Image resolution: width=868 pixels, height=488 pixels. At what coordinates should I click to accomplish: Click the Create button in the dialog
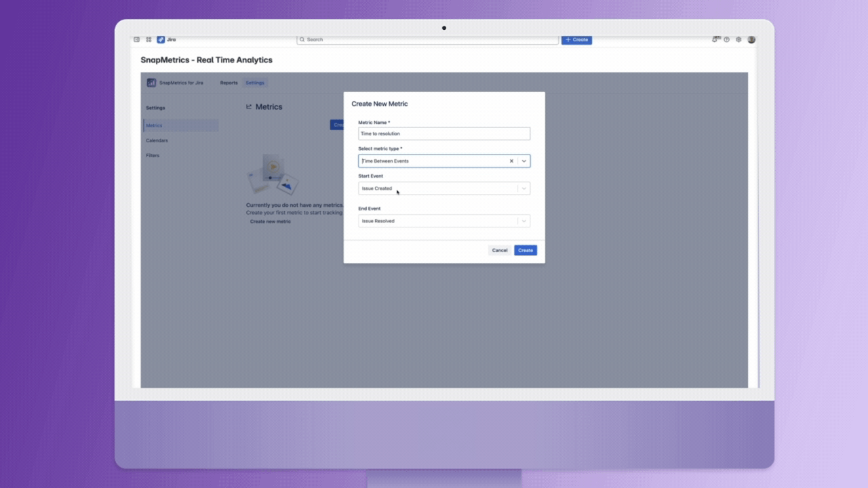point(526,250)
